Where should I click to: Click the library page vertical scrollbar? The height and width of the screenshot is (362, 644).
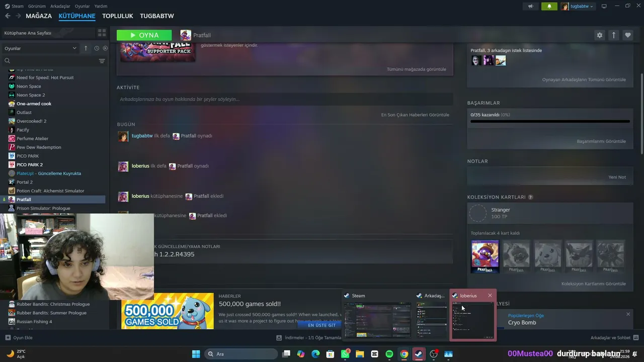click(x=641, y=113)
